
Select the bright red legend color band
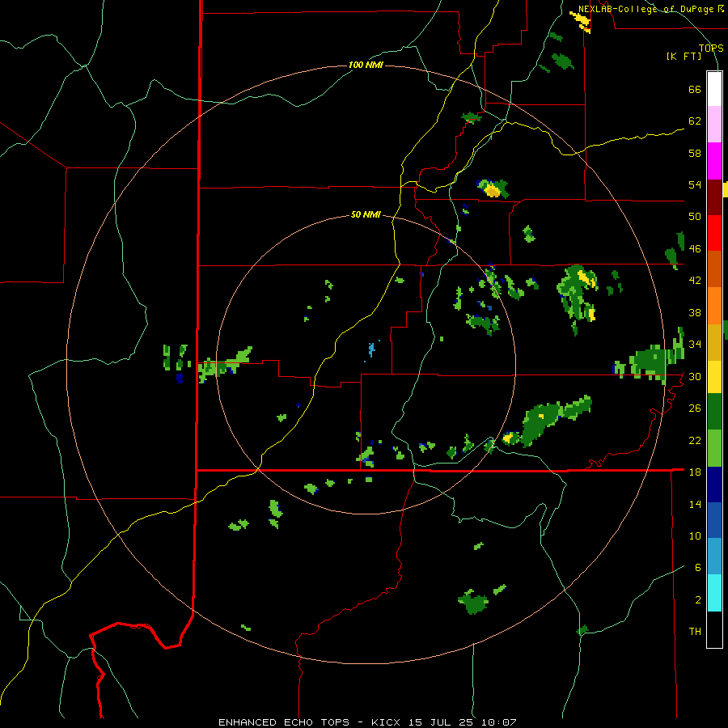point(714,233)
